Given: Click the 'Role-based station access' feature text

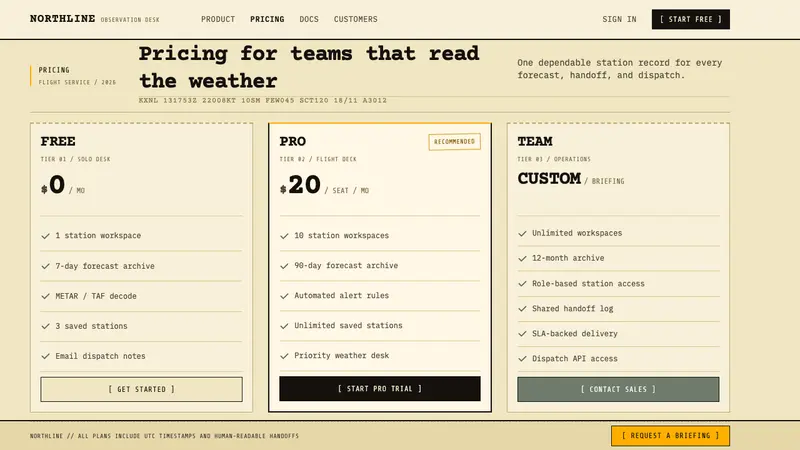Looking at the screenshot, I should click(x=588, y=284).
